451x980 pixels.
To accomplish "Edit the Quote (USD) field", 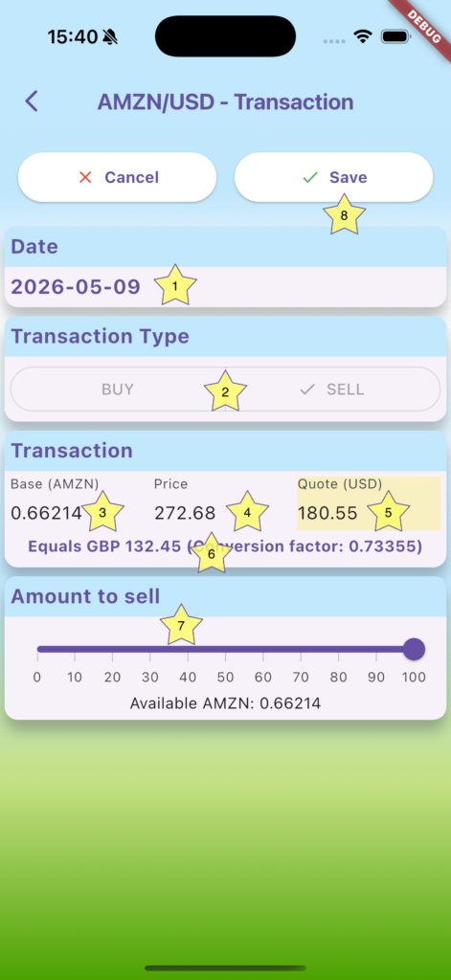I will [369, 503].
